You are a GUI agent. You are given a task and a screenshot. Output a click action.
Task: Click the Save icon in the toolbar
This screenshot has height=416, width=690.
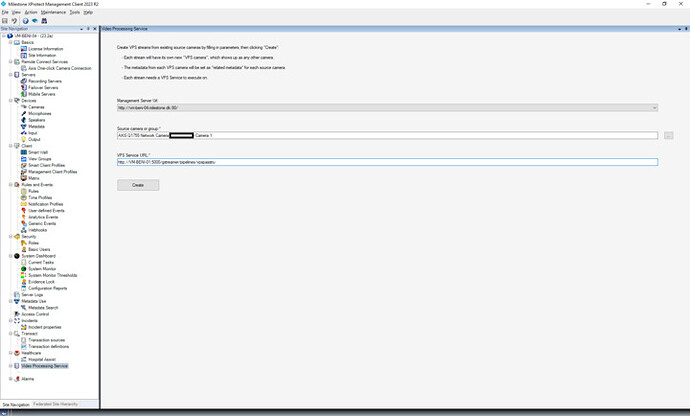click(5, 20)
